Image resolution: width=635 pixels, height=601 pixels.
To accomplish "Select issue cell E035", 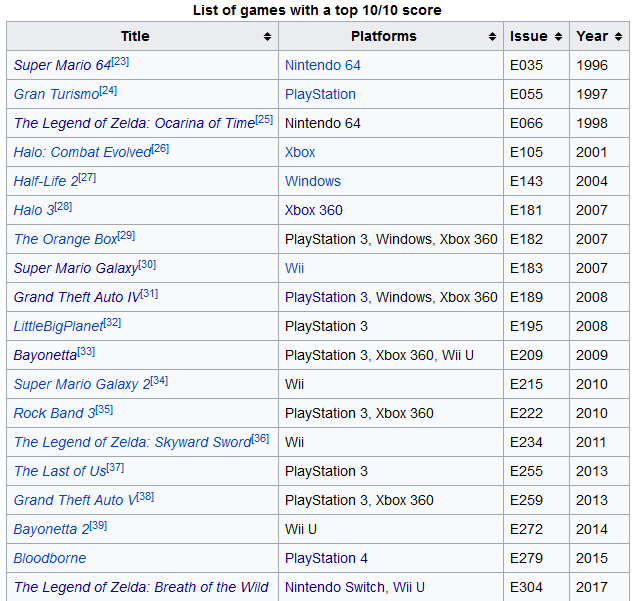I will 537,65.
